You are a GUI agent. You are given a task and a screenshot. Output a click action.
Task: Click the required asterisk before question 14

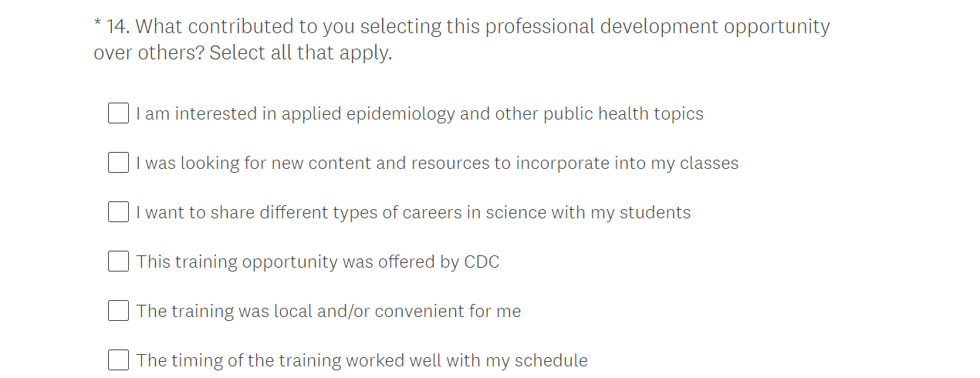(97, 24)
